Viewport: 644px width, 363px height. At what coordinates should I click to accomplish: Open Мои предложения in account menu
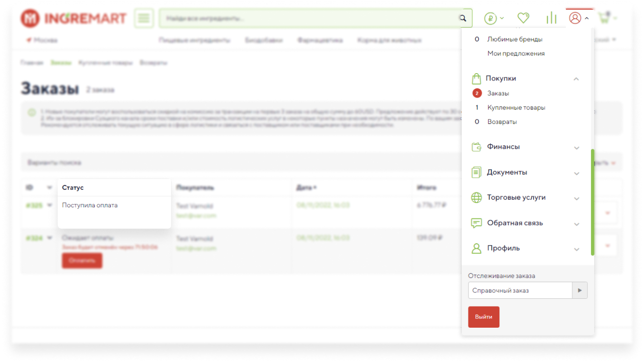[516, 53]
